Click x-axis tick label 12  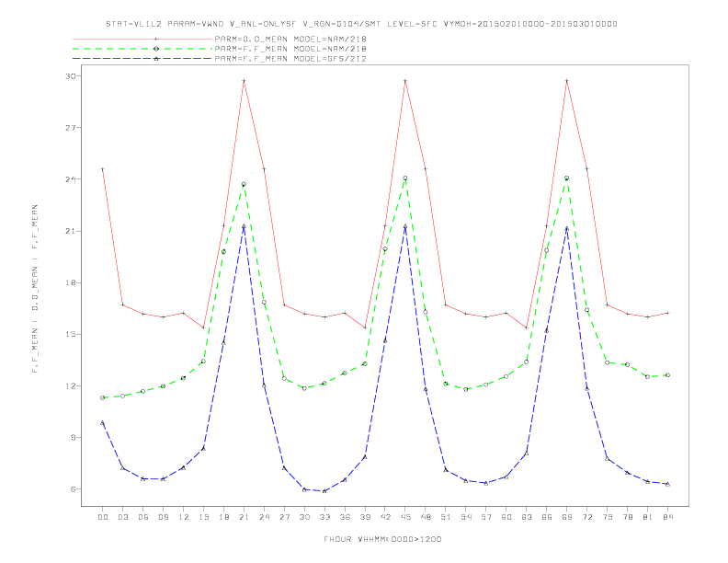(184, 517)
